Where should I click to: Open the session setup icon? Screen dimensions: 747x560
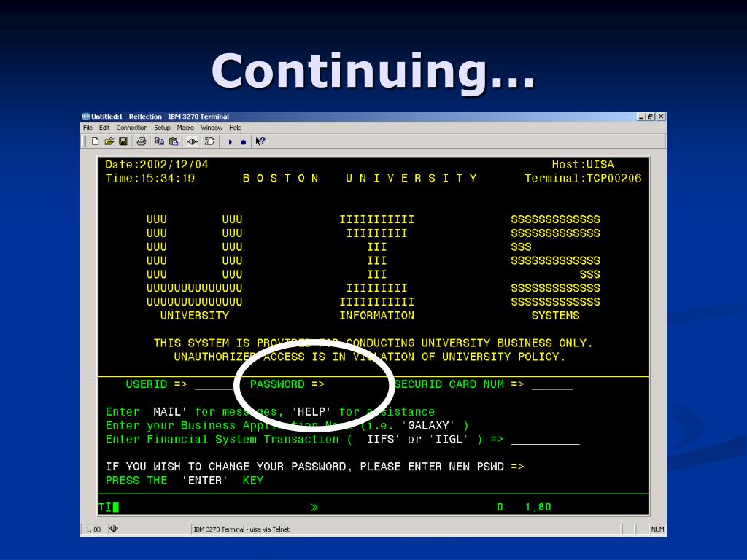click(209, 141)
